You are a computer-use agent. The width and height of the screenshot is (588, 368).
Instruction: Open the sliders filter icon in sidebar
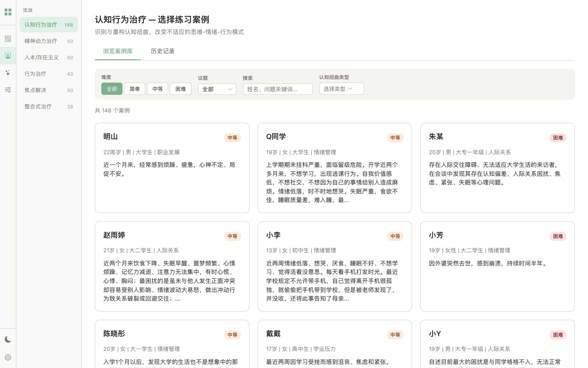(x=8, y=90)
